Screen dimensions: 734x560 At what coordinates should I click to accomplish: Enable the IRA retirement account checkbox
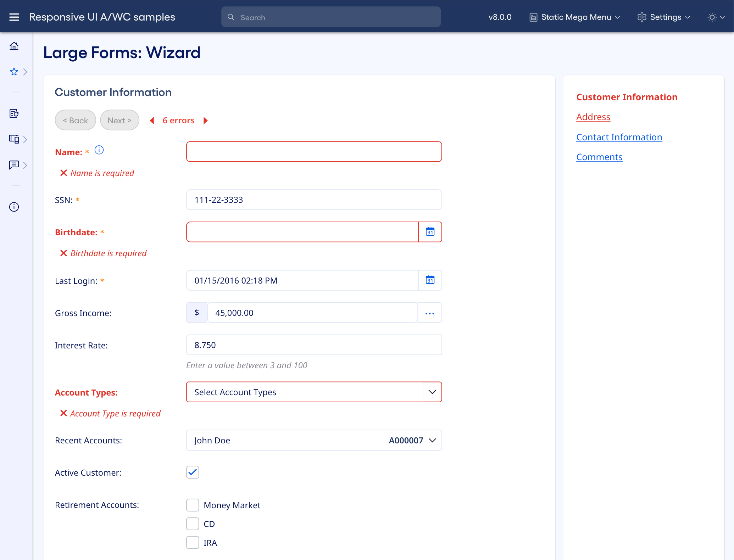[x=193, y=542]
